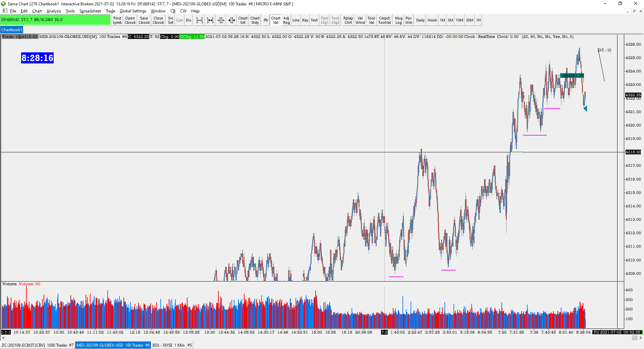Select the Line drawing tool
This screenshot has width=644, height=349.
pyautogui.click(x=296, y=20)
